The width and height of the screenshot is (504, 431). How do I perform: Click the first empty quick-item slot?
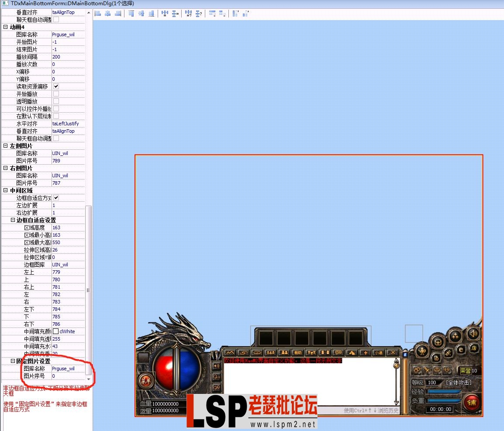point(266,338)
